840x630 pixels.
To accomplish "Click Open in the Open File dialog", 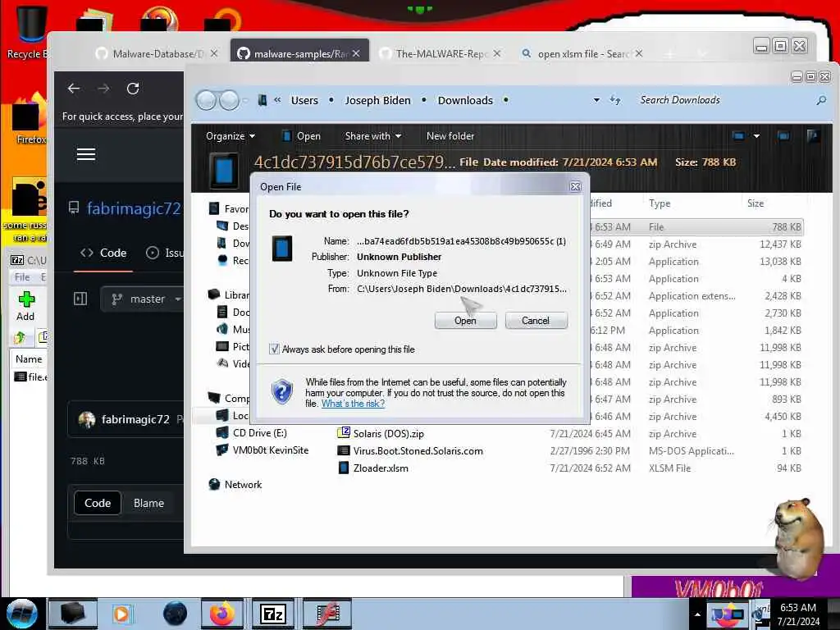I will pos(465,321).
